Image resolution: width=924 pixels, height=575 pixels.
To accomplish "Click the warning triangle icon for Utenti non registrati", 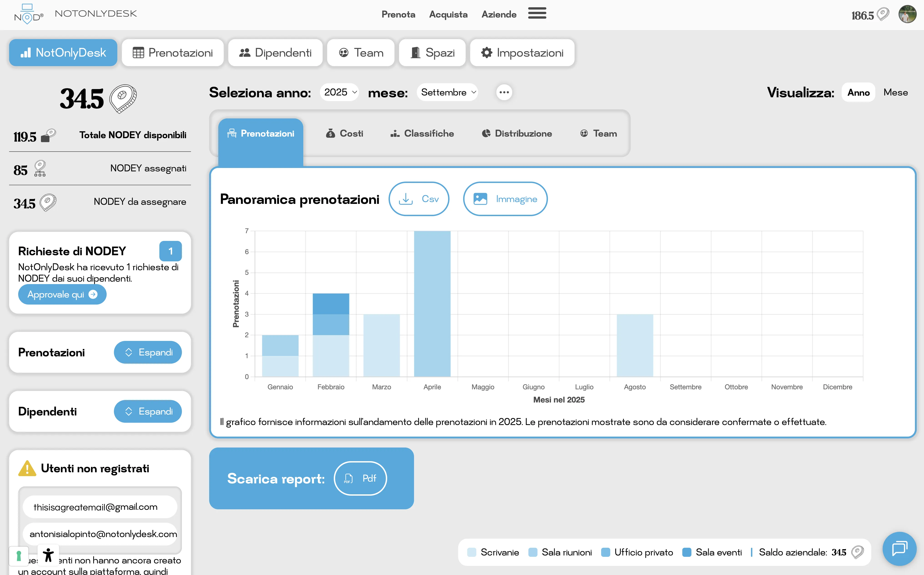I will pyautogui.click(x=27, y=468).
